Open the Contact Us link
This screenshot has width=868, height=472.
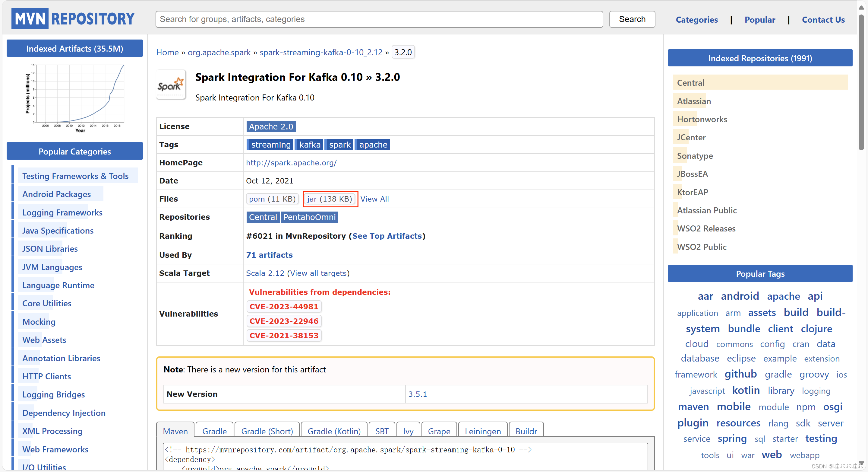(x=823, y=20)
